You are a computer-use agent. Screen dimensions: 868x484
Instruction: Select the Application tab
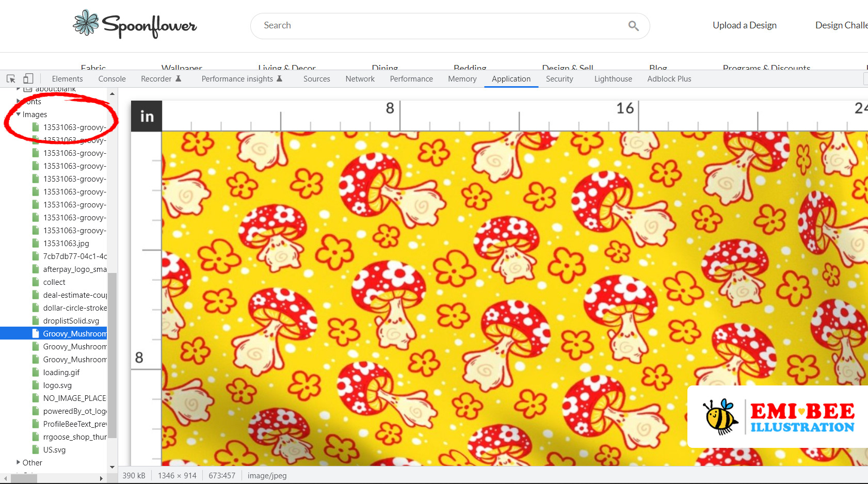click(x=511, y=79)
